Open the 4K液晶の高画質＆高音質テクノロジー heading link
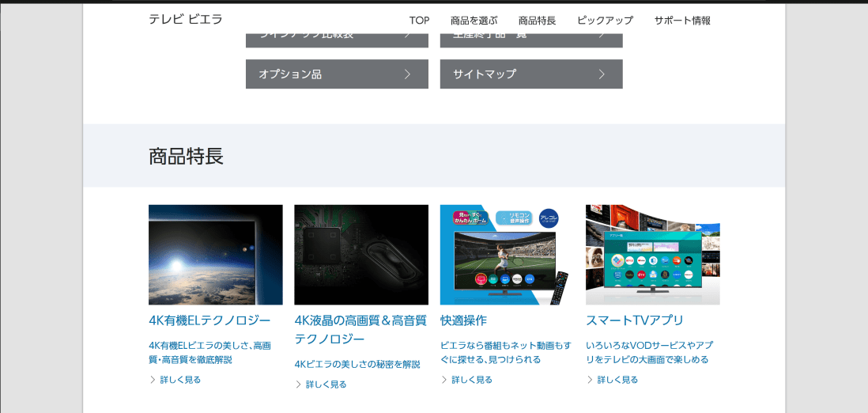The image size is (868, 413). click(360, 329)
